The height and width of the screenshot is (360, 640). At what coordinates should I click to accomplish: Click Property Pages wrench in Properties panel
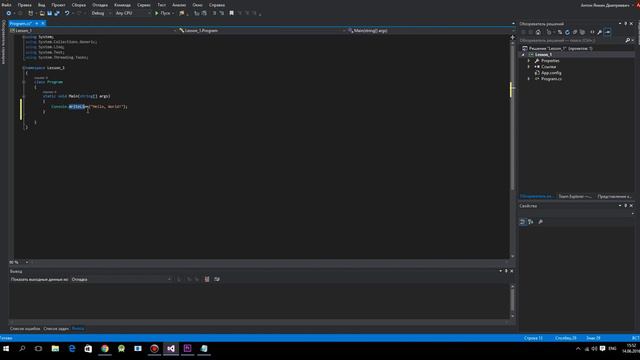pos(541,222)
